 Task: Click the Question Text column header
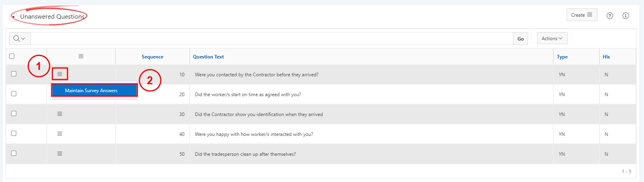(208, 57)
